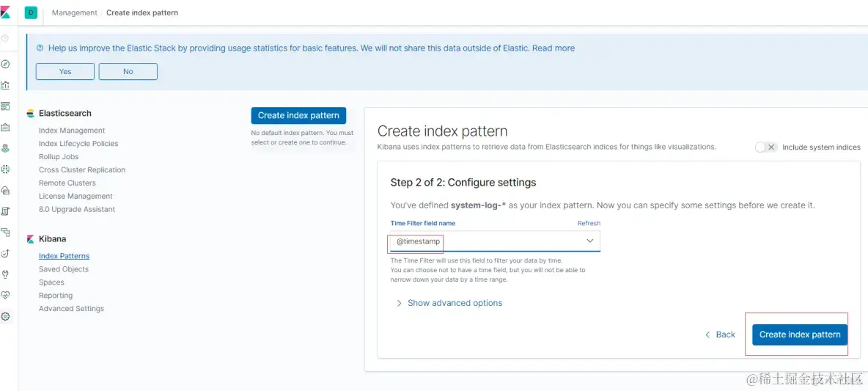Screen dimensions: 868x391
Task: Open the Time Filter field name dropdown
Action: point(495,241)
